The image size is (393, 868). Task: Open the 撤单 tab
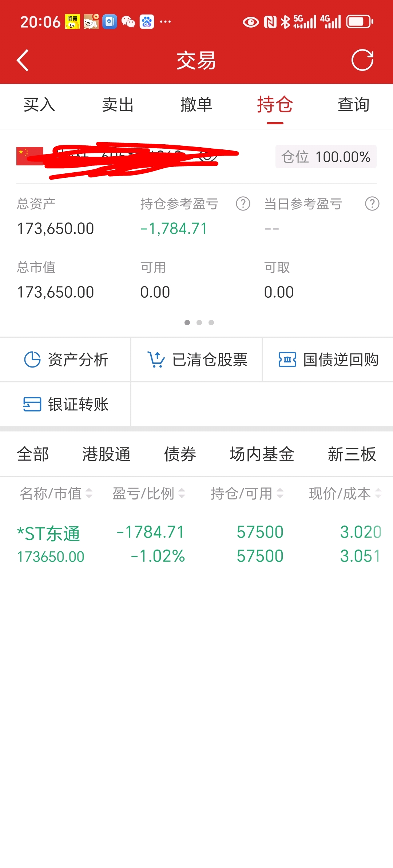[196, 105]
